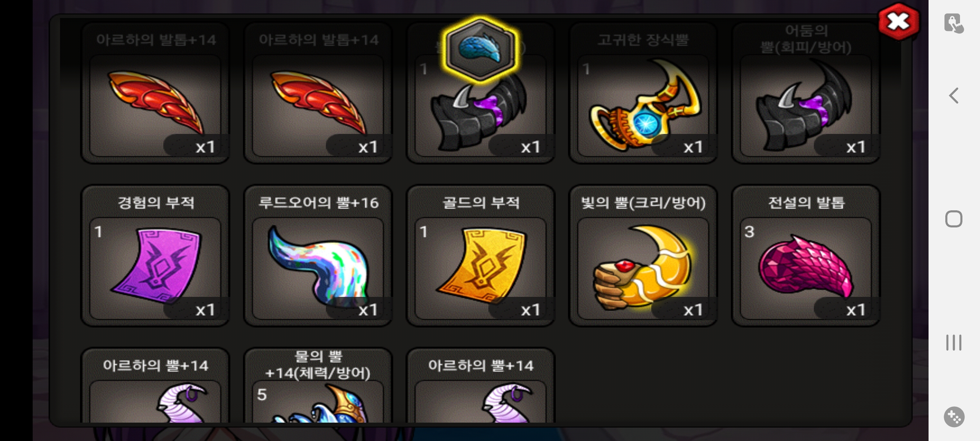
Task: Select the 골드의 부적 gold talisman
Action: click(x=481, y=256)
